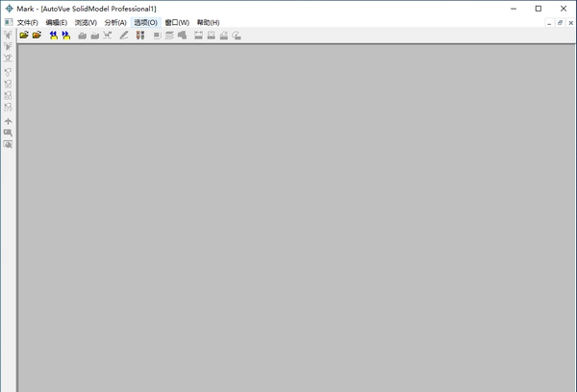Click the magnifier zoom icon in the left toolbar

[8, 133]
